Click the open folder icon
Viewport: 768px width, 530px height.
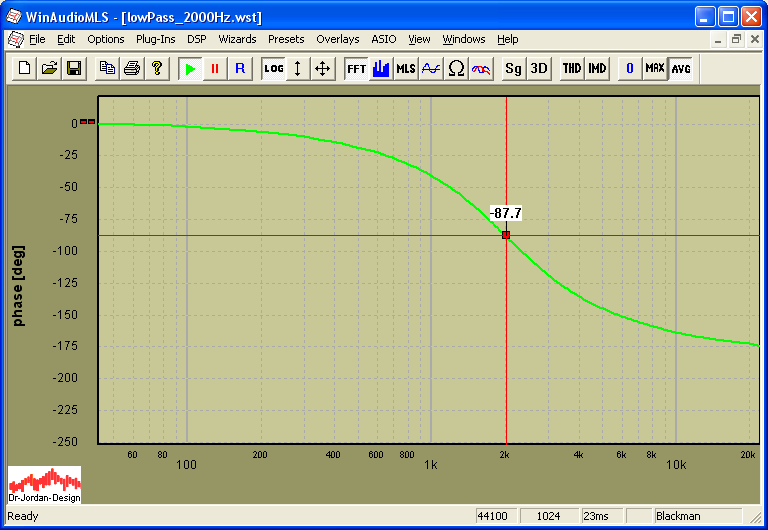49,68
